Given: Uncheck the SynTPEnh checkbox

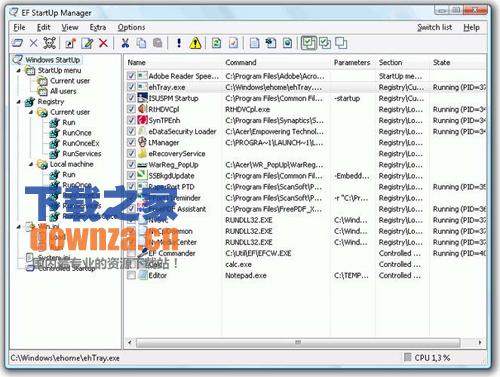Looking at the screenshot, I should tap(131, 120).
